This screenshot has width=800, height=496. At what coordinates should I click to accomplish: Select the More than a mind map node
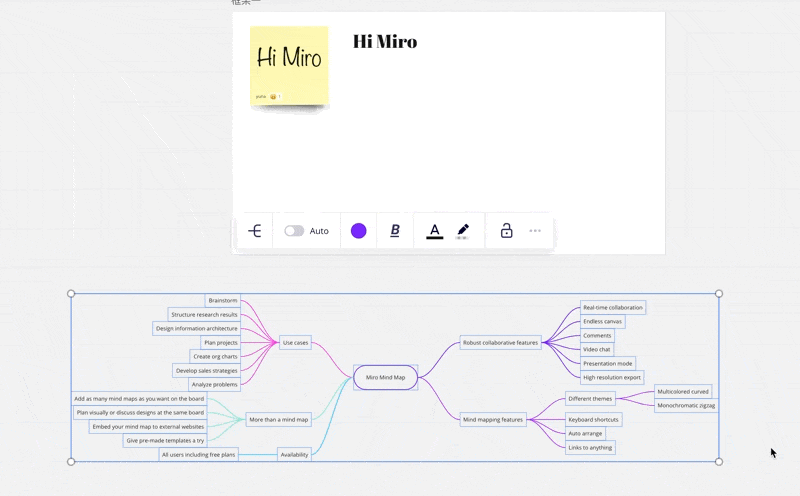click(x=279, y=419)
